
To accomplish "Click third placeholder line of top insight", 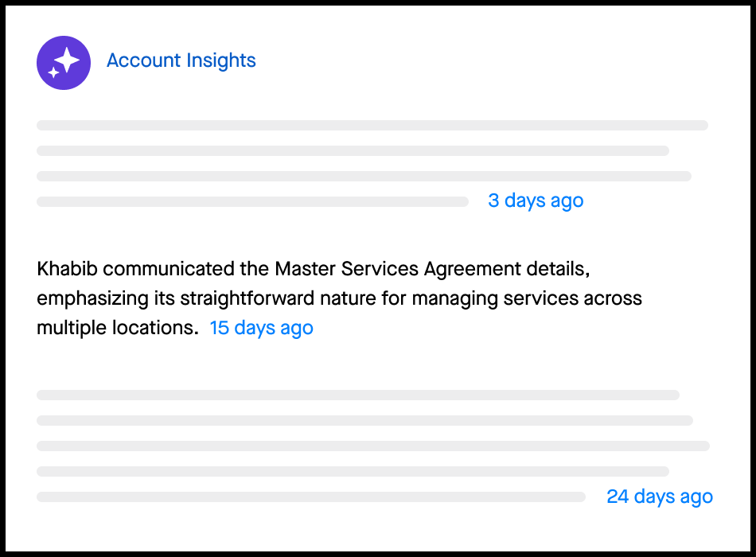I will tap(364, 176).
